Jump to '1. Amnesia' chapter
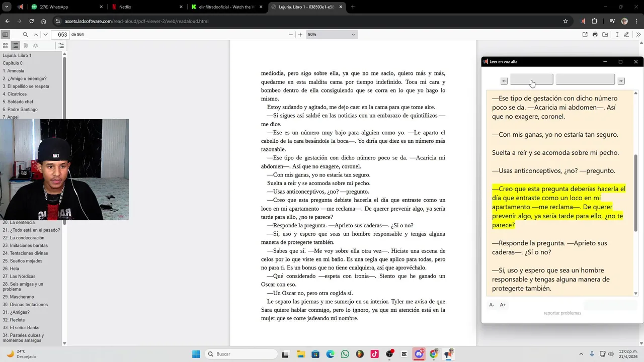Image resolution: width=644 pixels, height=362 pixels. click(13, 71)
